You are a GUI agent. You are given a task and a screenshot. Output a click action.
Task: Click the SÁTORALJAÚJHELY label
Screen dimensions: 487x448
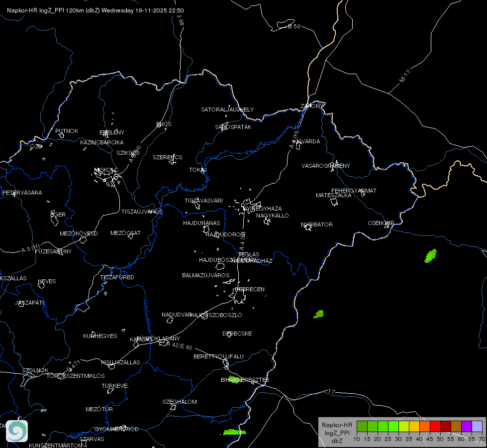(x=227, y=110)
